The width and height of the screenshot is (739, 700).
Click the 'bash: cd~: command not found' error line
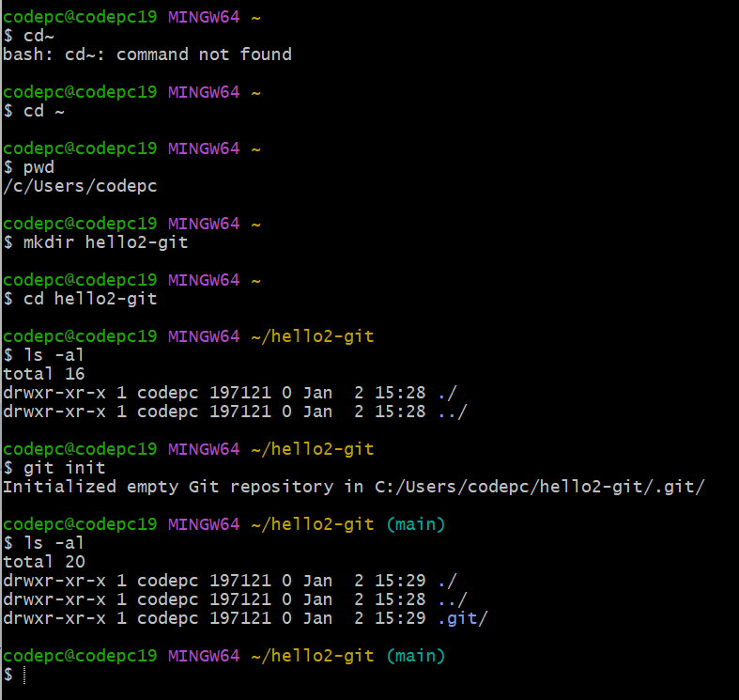coord(147,54)
